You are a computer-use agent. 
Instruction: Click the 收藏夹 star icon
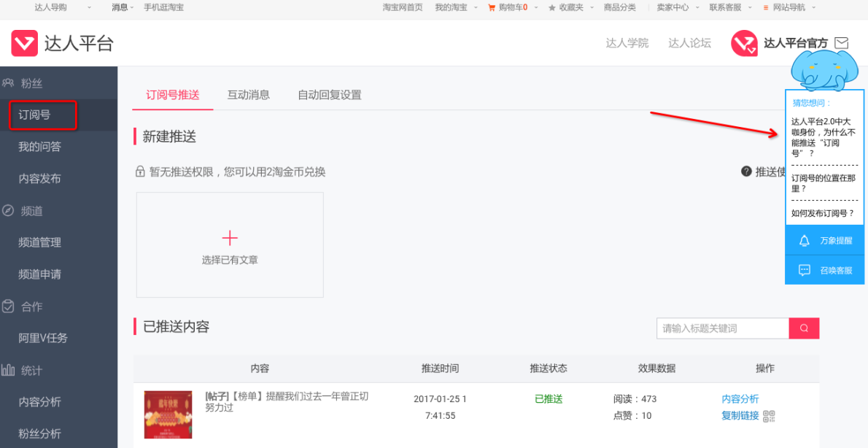point(552,8)
